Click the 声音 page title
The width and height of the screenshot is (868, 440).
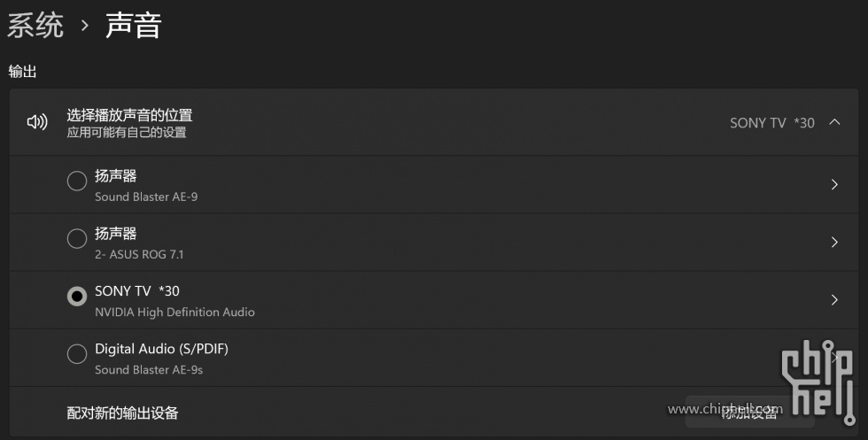click(x=133, y=26)
